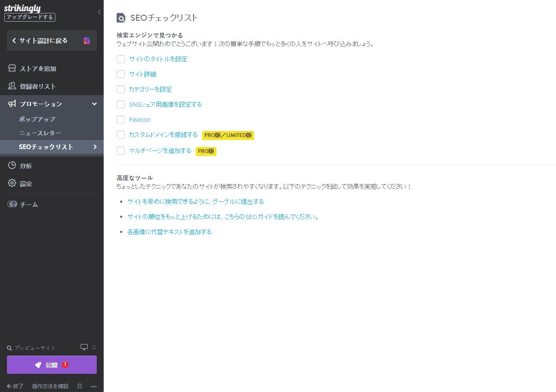Open the ポップアップ menu item
556x392 pixels.
pyautogui.click(x=37, y=119)
